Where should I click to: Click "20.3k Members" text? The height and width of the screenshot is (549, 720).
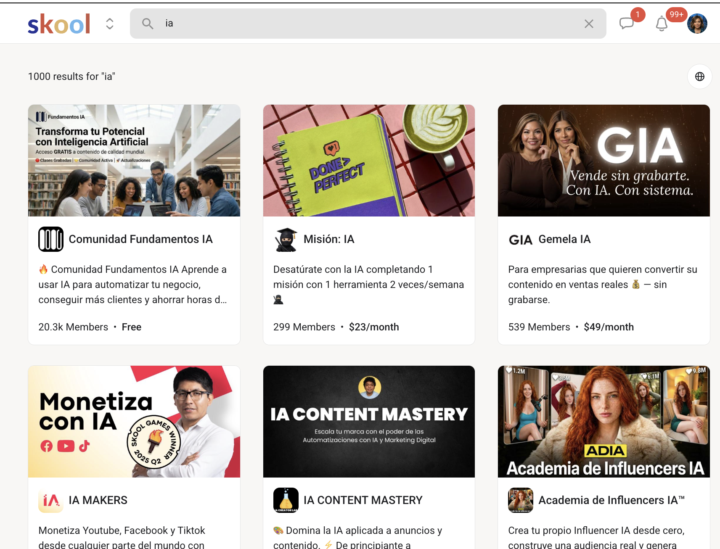[x=73, y=327]
